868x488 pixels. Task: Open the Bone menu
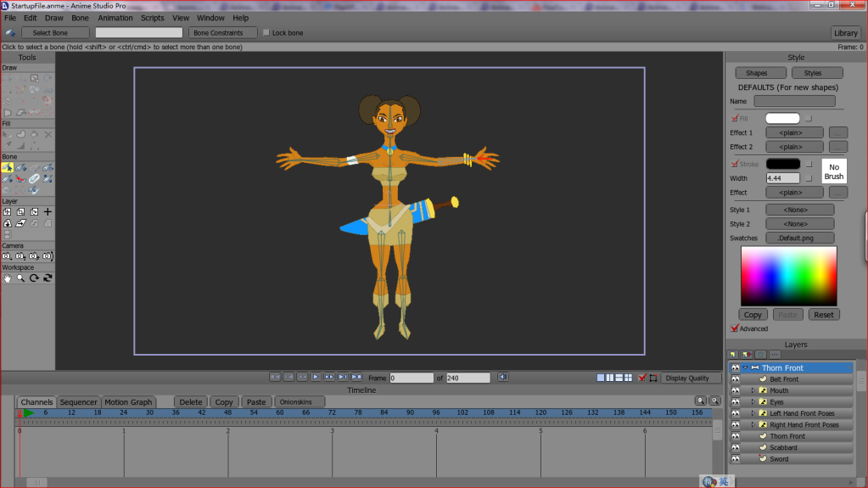pyautogui.click(x=80, y=18)
